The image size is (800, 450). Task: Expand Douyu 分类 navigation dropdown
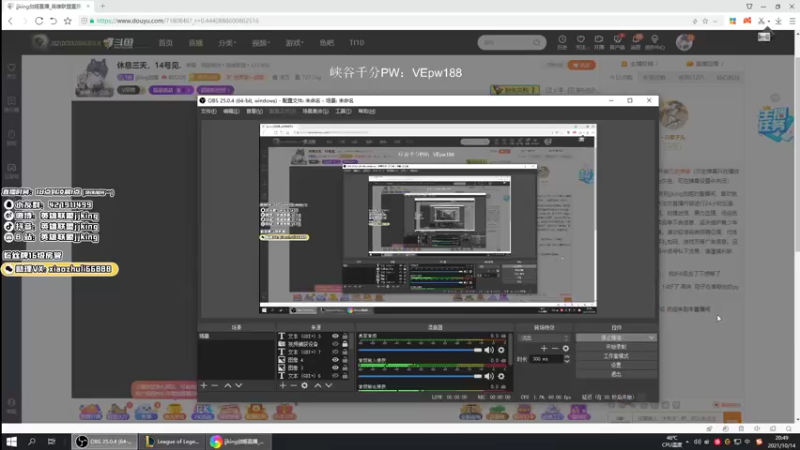tap(227, 43)
